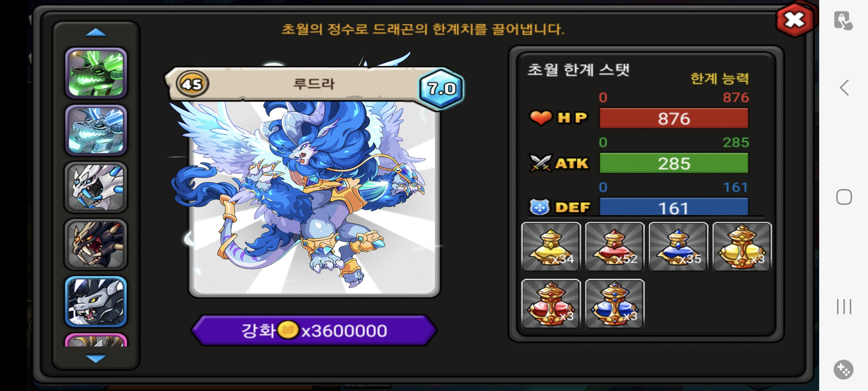Viewport: 868px width, 391px height.
Task: Click the red HP 876 bar
Action: [674, 118]
